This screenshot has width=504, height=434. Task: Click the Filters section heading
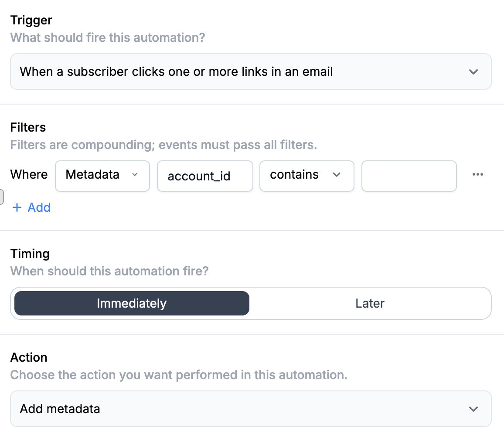pos(28,127)
